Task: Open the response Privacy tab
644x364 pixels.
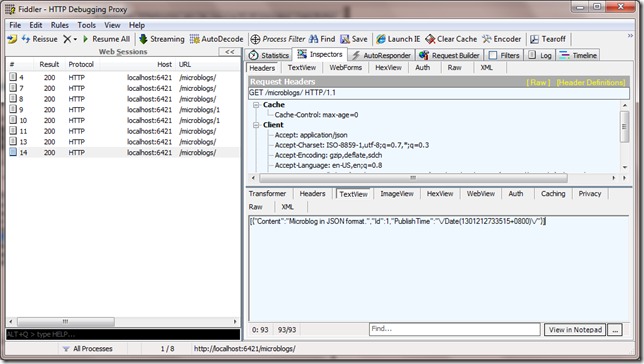Action: tap(590, 194)
